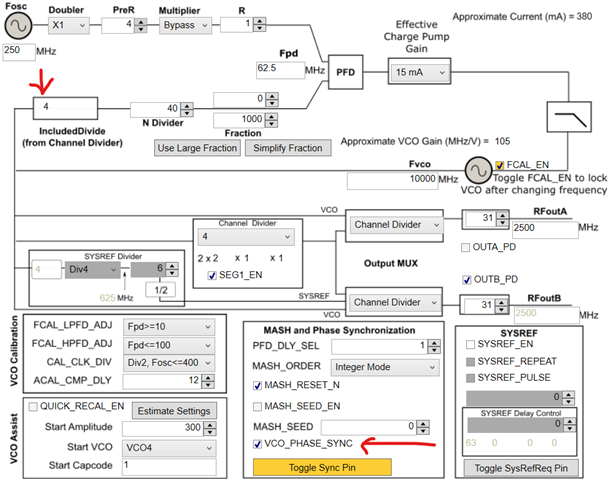Click the VCO oscillator symbol near Fvco

(x=478, y=170)
